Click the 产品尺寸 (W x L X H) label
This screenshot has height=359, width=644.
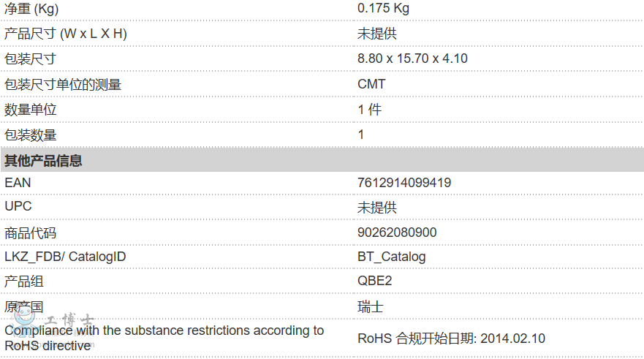coord(66,34)
